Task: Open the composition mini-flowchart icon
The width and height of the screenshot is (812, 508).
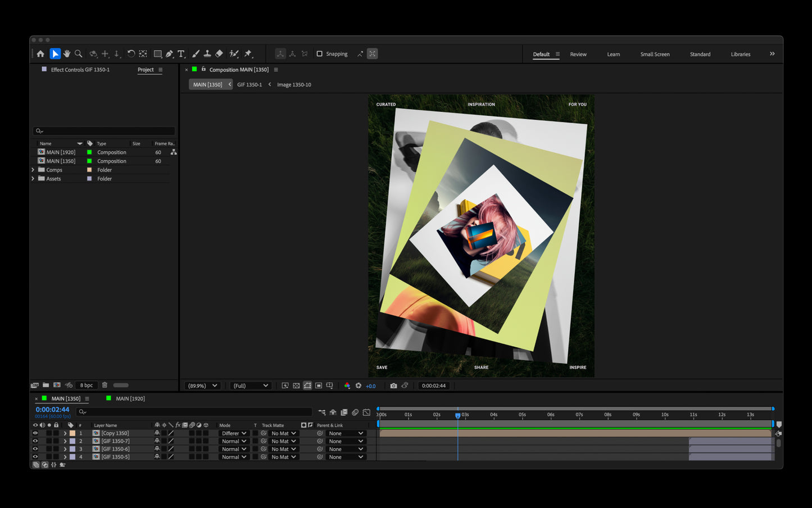Action: 322,412
